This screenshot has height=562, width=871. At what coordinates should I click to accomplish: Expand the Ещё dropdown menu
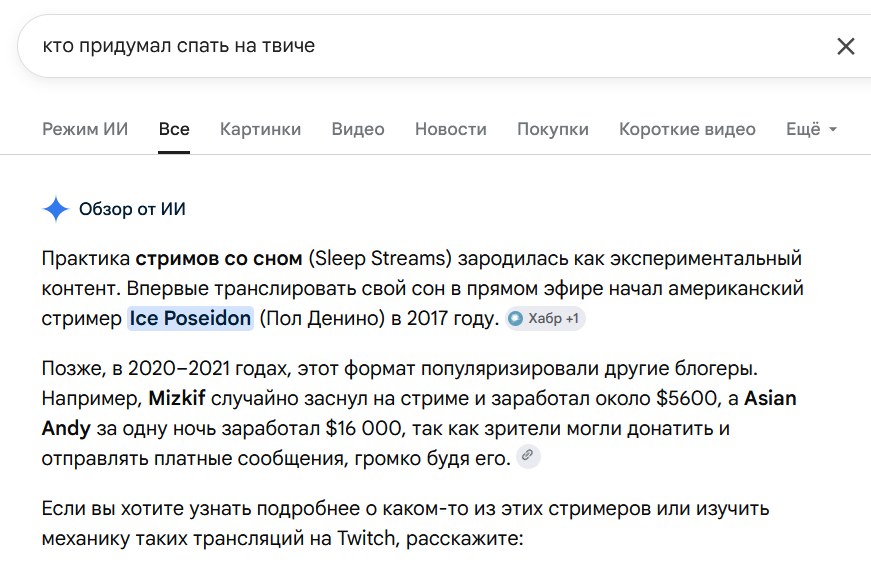[812, 129]
